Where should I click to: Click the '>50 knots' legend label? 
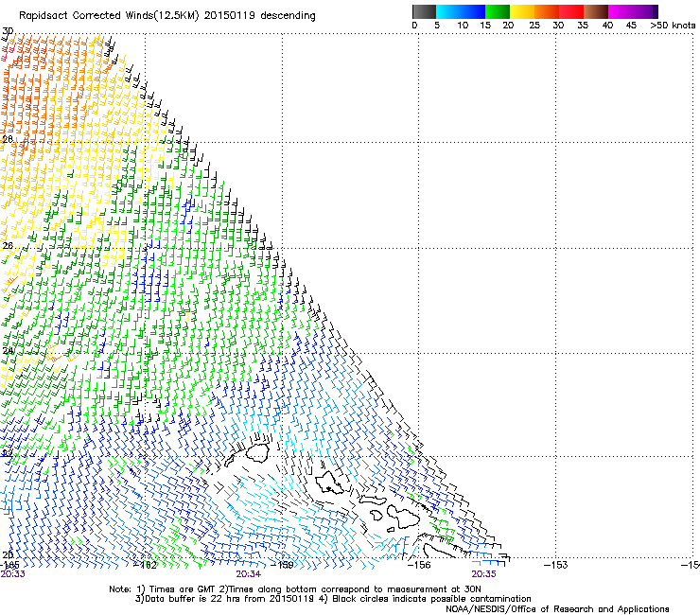coord(673,26)
